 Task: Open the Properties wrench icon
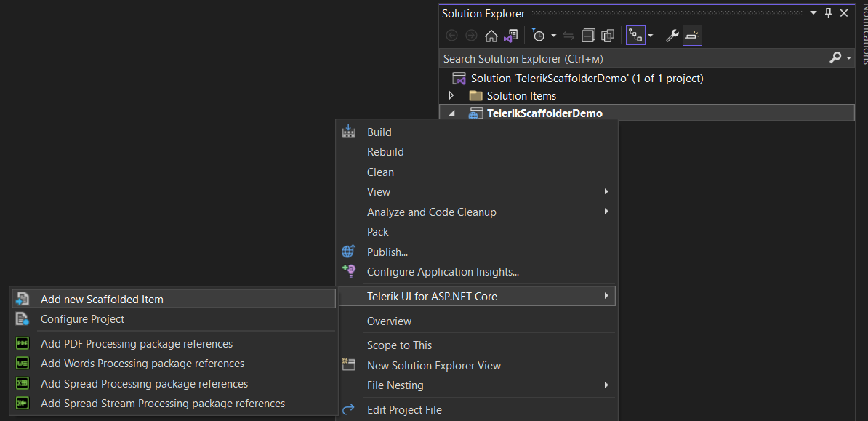click(672, 35)
